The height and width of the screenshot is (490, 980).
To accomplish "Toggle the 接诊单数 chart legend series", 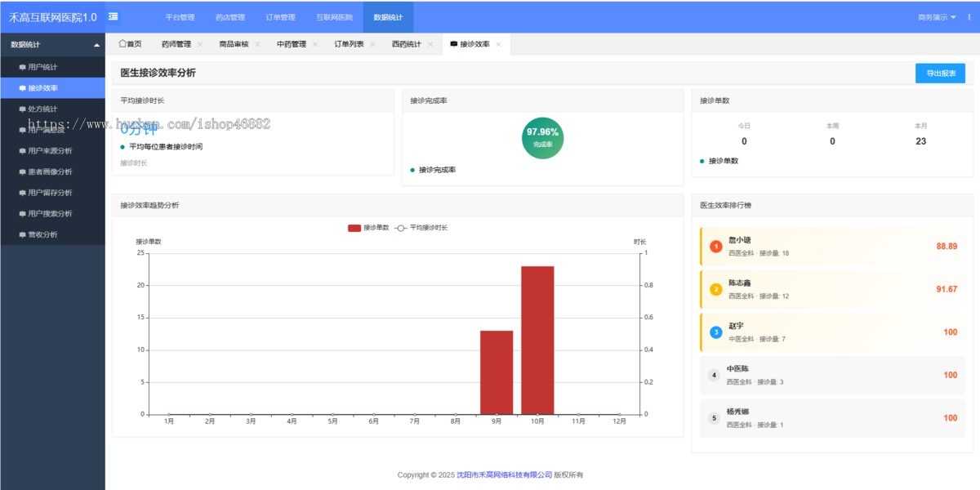I will point(369,228).
